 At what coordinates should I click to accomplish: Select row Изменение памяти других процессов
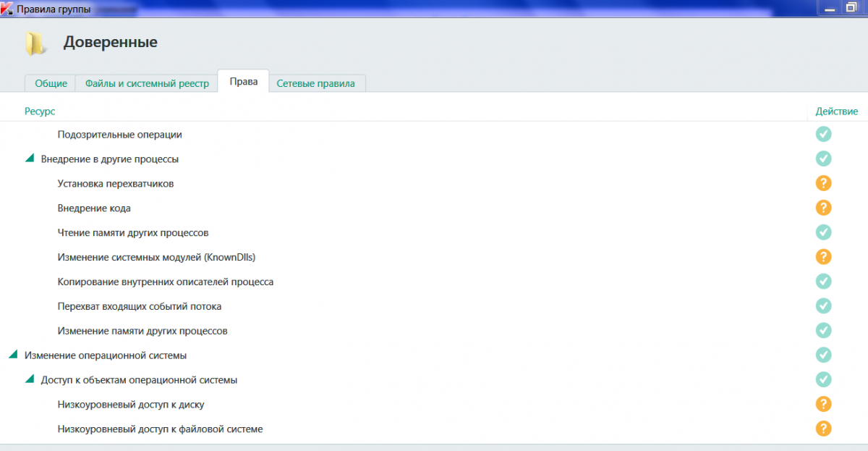coord(434,330)
